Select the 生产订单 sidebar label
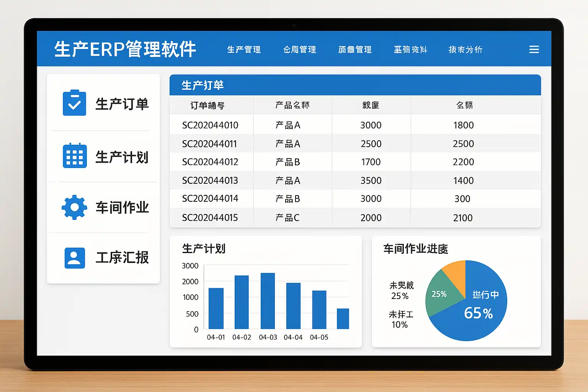Screen dimensions: 588x392 (122, 104)
